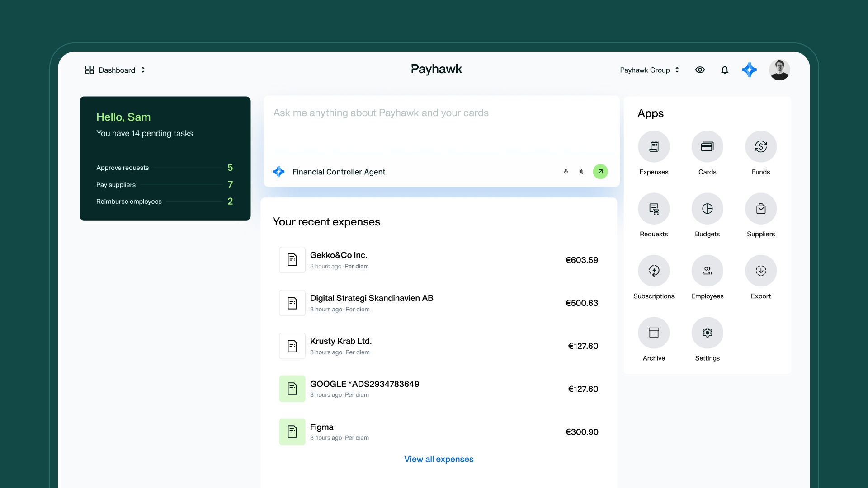Open the Subscriptions app icon
Screen dimensions: 868x488
tap(654, 270)
